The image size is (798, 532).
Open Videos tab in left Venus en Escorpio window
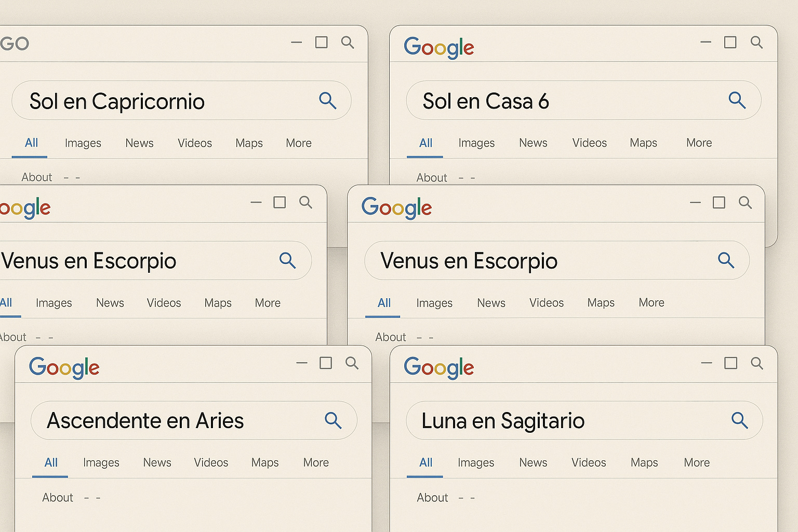[x=164, y=303]
